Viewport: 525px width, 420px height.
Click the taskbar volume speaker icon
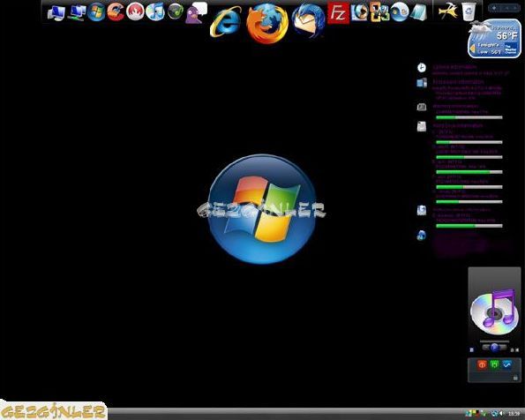pos(501,414)
